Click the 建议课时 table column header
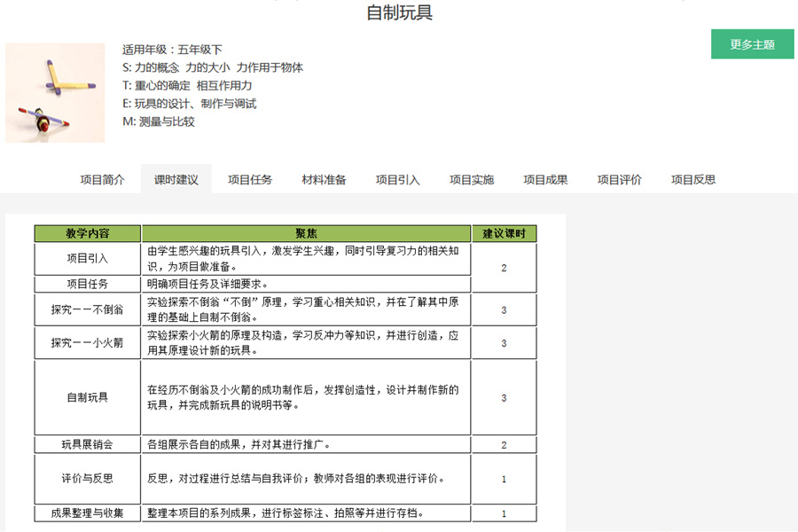Screen dimensions: 798x532 tap(504, 234)
